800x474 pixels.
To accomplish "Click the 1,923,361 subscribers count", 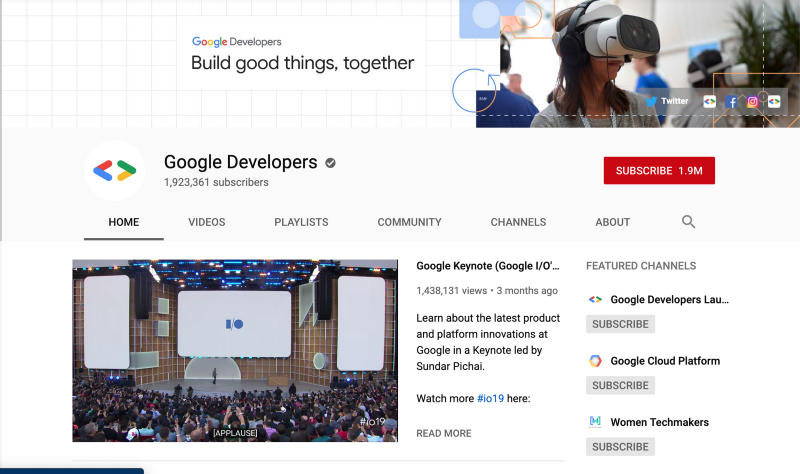I will point(216,182).
